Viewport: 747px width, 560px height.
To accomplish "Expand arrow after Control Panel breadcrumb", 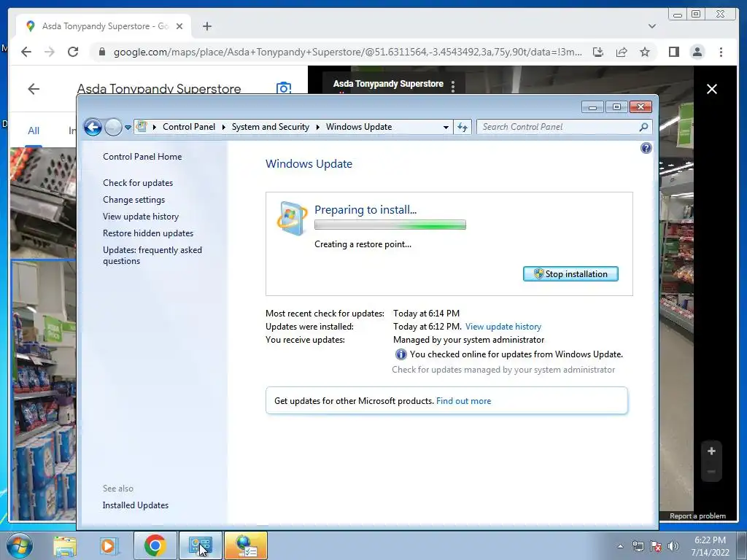I will 223,127.
